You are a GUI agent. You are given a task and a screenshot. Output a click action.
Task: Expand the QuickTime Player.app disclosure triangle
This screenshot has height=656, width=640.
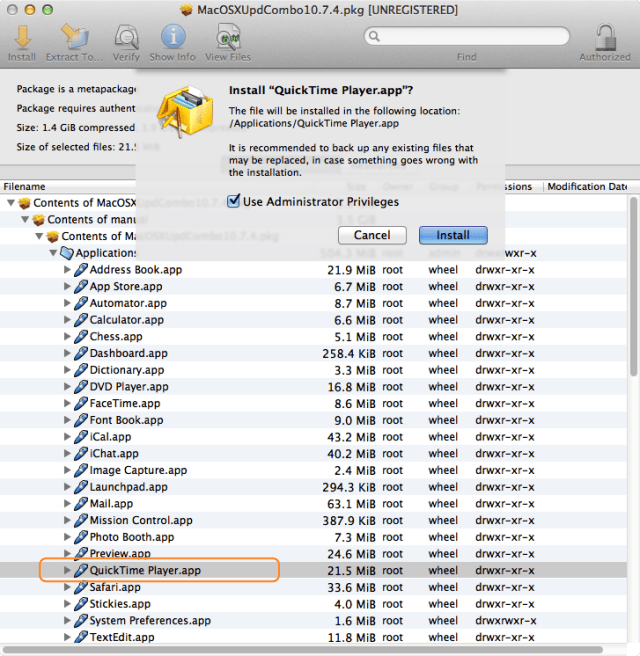click(x=68, y=571)
